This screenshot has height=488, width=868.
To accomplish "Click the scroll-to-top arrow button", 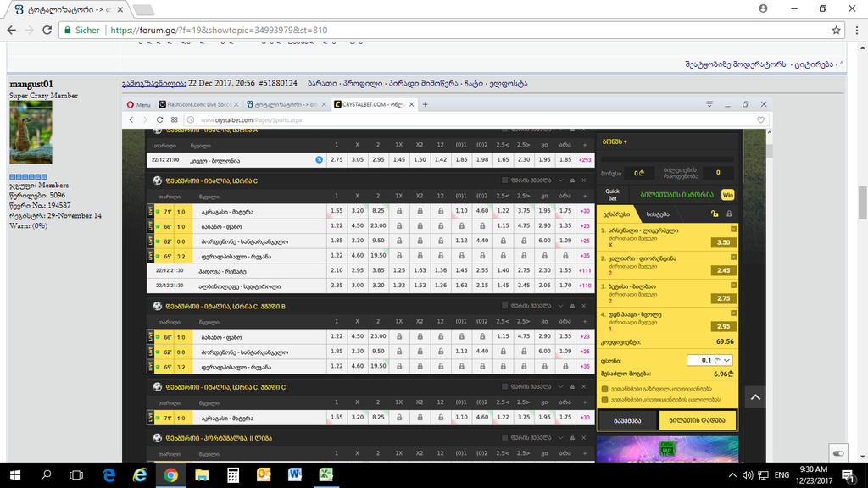I will click(x=755, y=397).
